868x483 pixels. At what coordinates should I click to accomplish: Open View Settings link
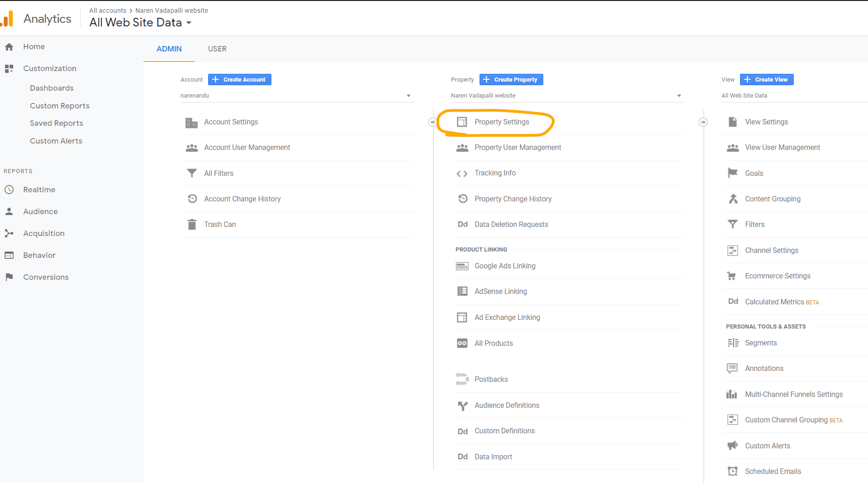click(x=766, y=122)
